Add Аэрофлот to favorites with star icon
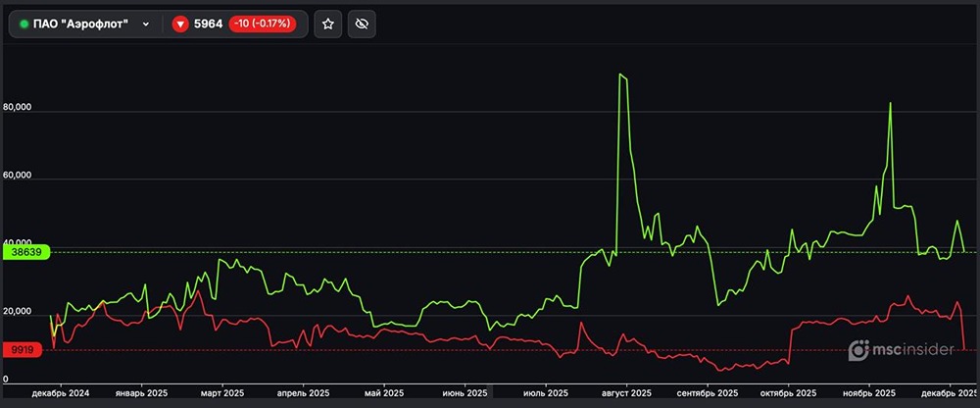Screen dimensions: 980x408 click(x=328, y=24)
